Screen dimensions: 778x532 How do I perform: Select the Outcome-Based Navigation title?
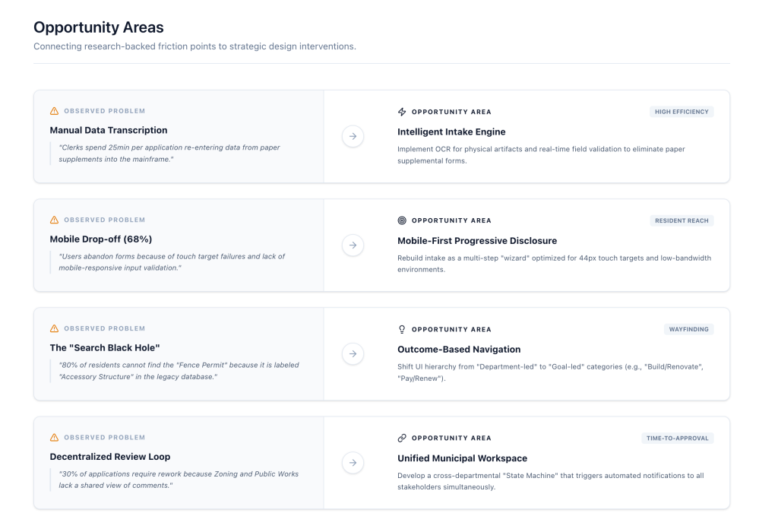(x=459, y=350)
